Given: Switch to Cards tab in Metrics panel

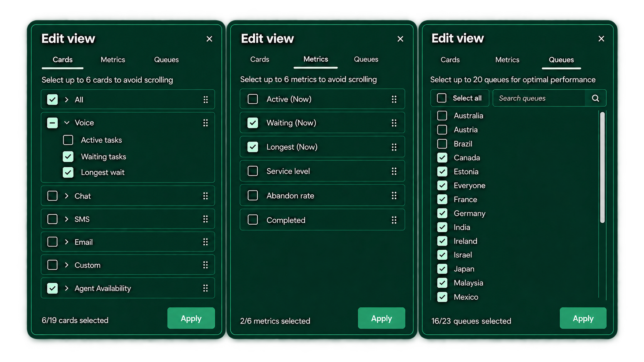Looking at the screenshot, I should (260, 59).
